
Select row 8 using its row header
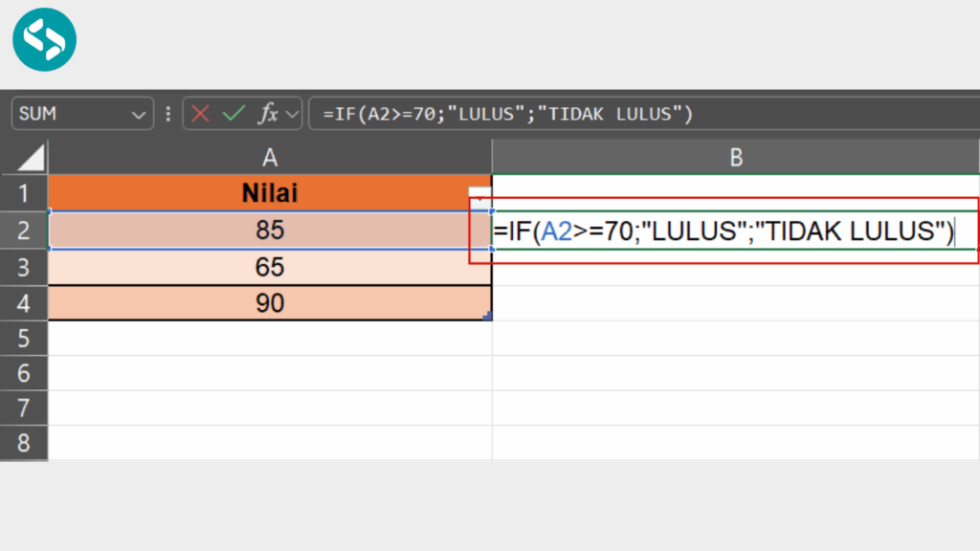tap(24, 443)
